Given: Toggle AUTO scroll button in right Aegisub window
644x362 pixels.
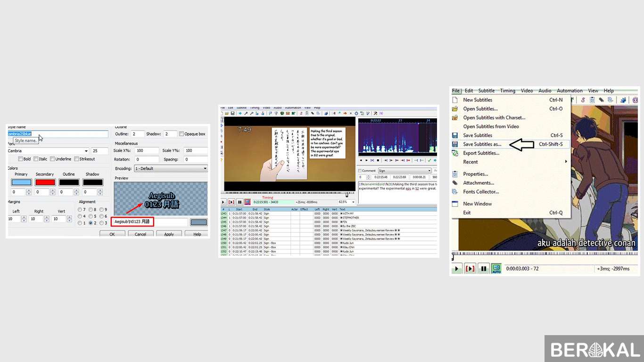Looking at the screenshot, I should point(496,269).
